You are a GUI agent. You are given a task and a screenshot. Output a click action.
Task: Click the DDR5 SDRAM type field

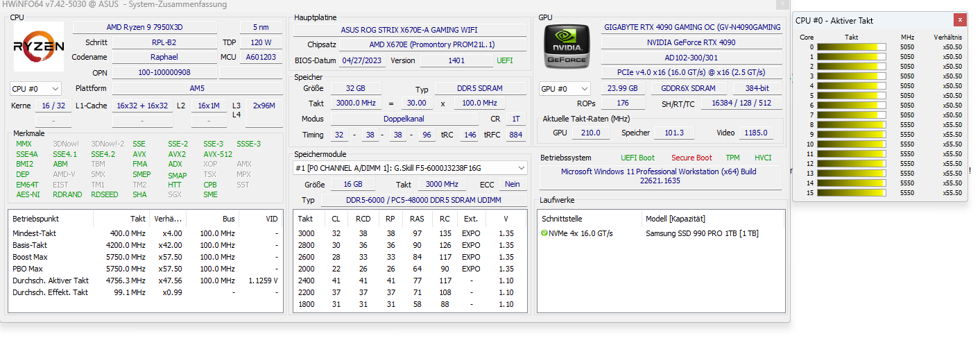coord(479,89)
